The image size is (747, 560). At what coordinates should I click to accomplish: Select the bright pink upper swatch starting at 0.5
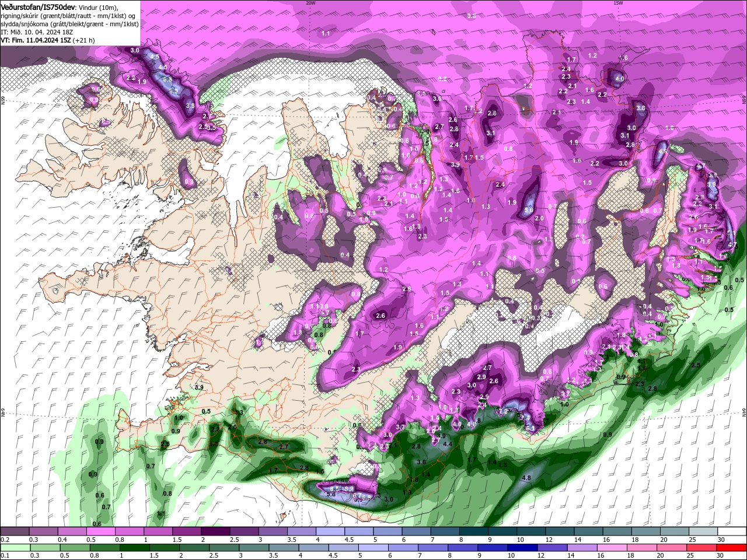point(100,531)
